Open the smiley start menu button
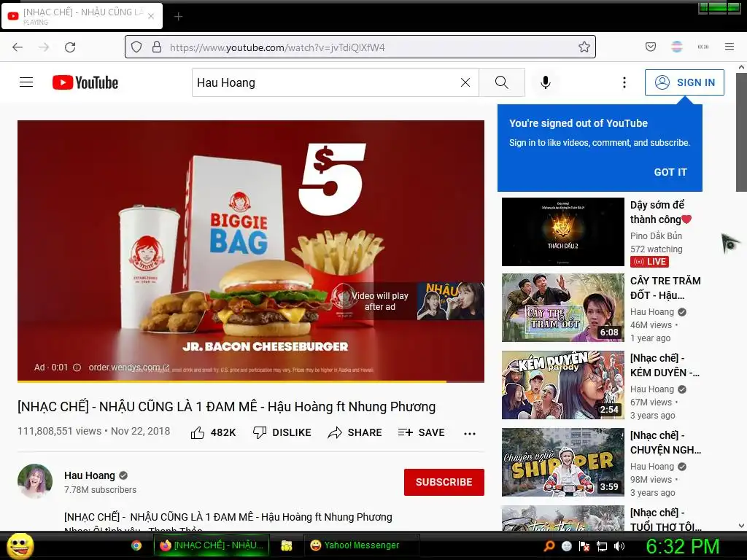This screenshot has height=560, width=747. tap(20, 545)
